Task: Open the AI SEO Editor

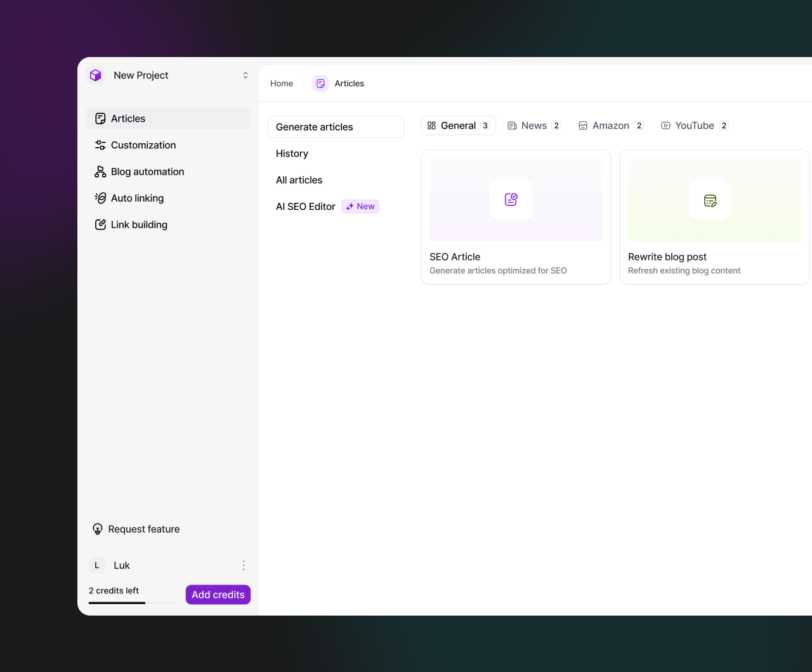Action: coord(305,207)
